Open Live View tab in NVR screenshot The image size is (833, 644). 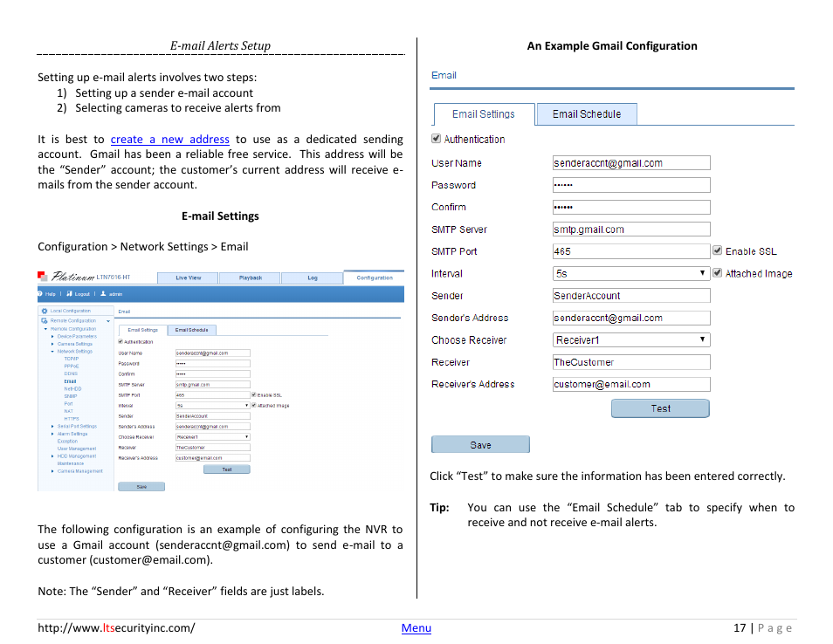188,277
